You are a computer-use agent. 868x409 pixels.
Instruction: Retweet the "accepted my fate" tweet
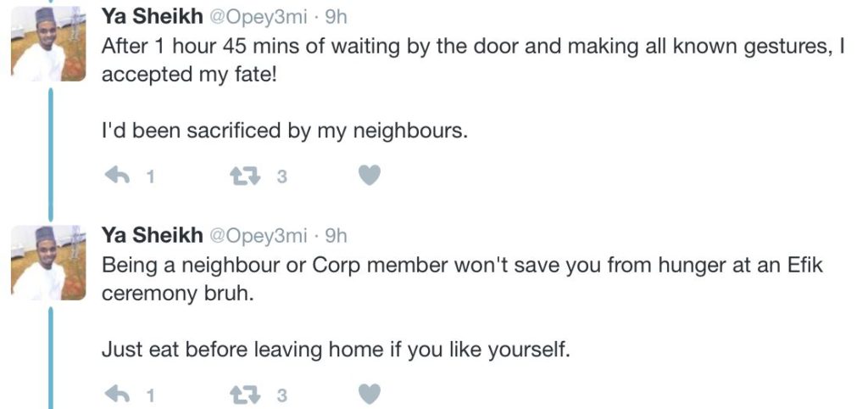246,176
